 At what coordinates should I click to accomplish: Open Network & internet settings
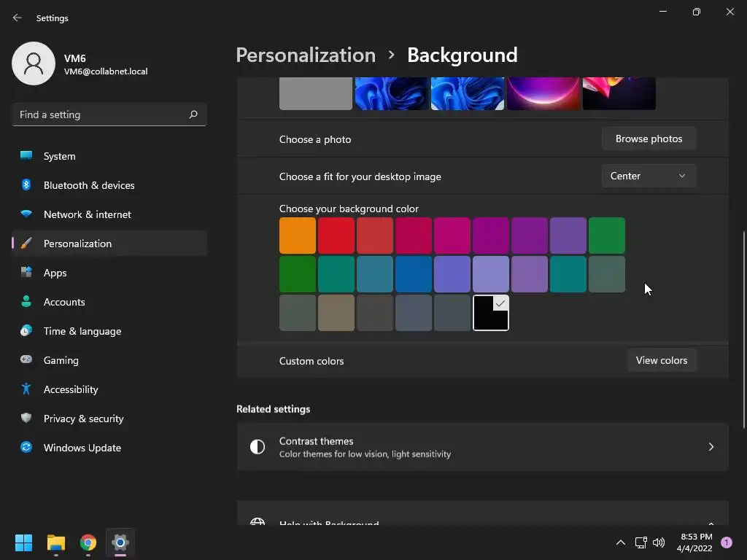click(109, 214)
